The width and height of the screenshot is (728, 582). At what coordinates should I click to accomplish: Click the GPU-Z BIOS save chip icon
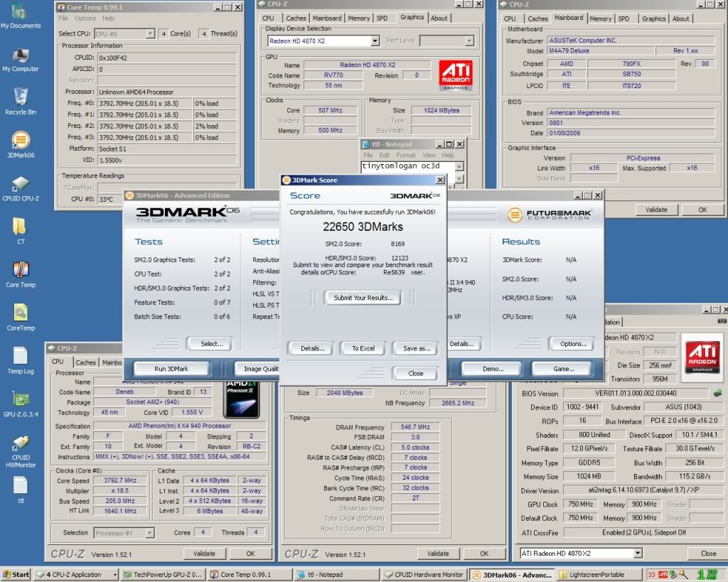pyautogui.click(x=717, y=393)
